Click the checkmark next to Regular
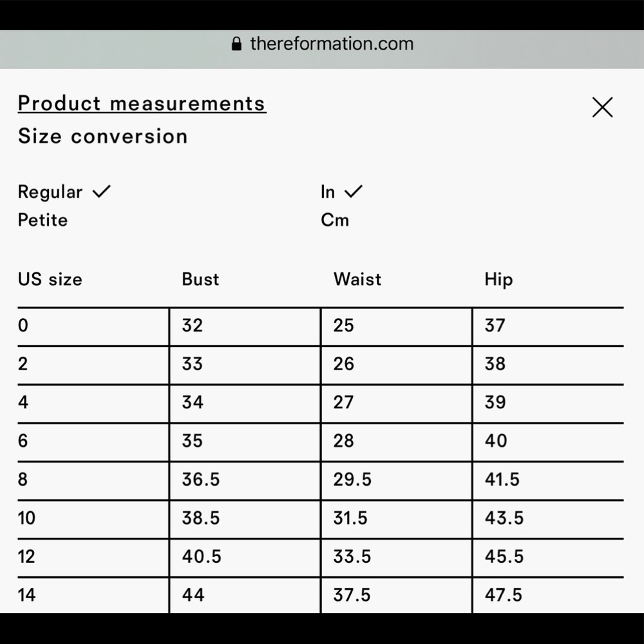644x644 pixels. point(102,191)
